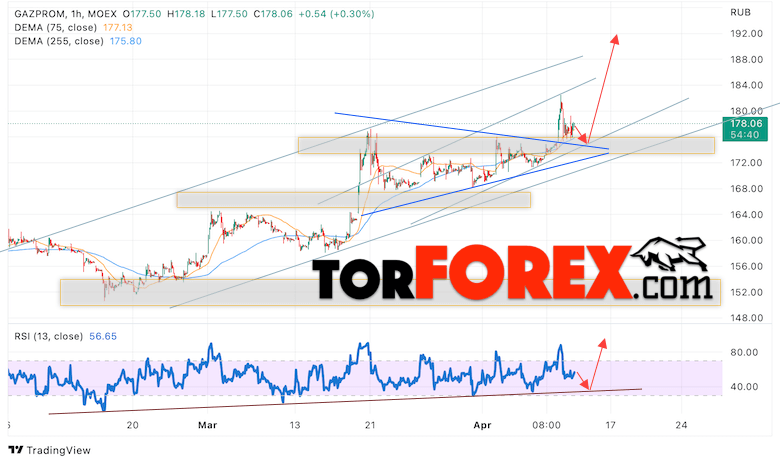Click the 21 date on time axis
The width and height of the screenshot is (780, 464).
(370, 425)
